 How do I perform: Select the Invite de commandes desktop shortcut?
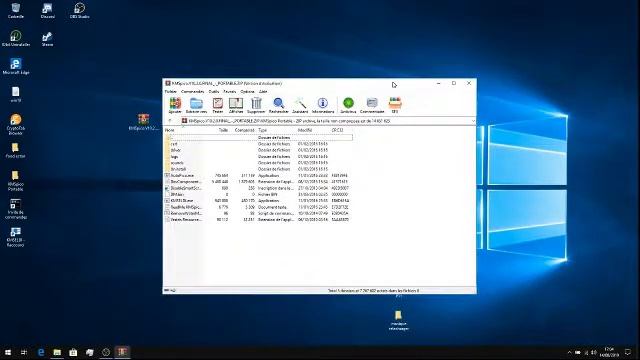(16, 209)
